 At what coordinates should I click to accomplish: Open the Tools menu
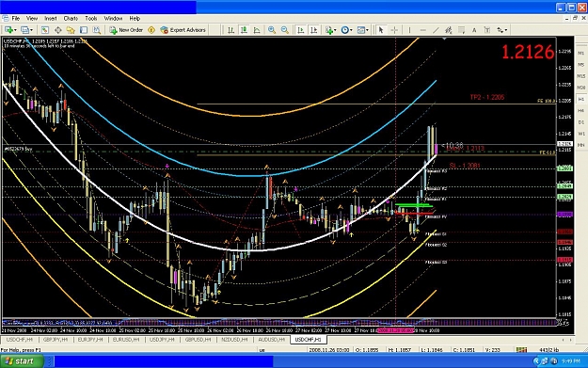click(90, 19)
